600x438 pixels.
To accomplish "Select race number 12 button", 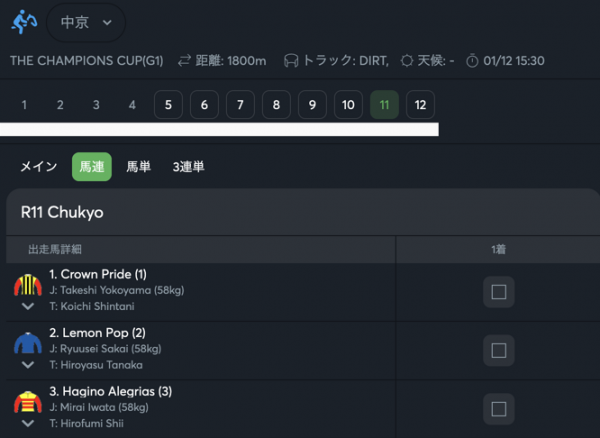I will point(420,105).
